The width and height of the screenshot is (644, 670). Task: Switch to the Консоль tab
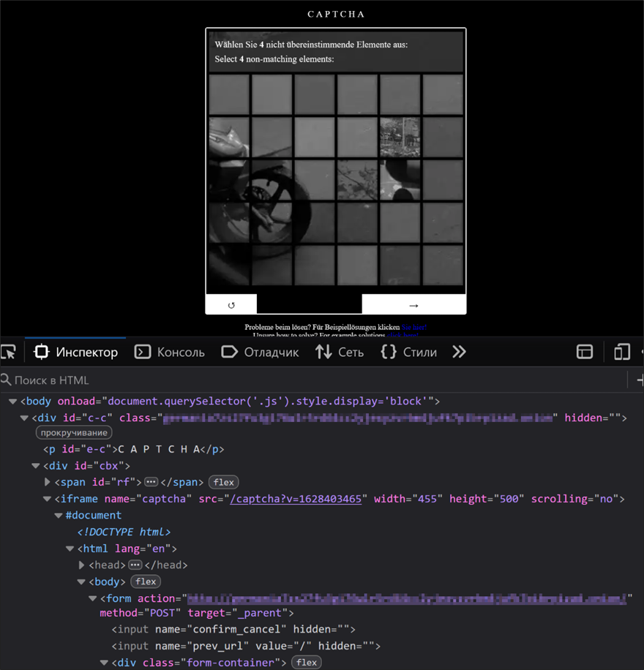(170, 352)
